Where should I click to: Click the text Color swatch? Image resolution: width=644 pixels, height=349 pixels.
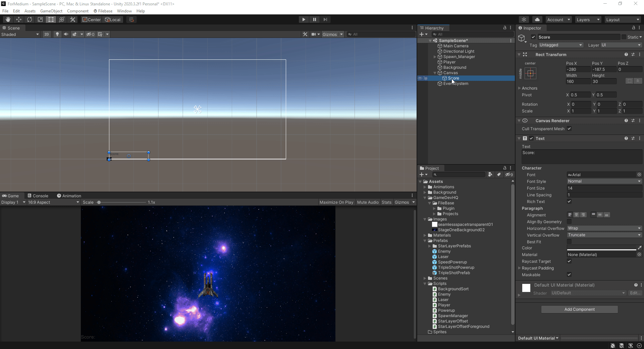[601, 248]
